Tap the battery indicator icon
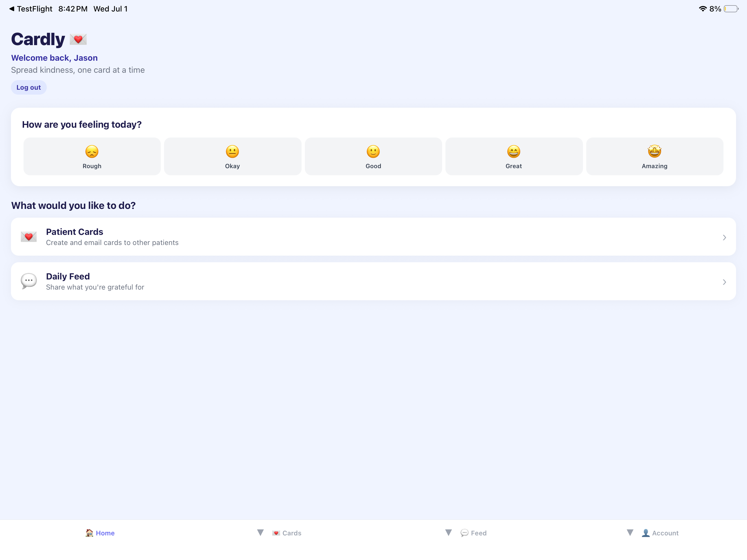The image size is (747, 560). (731, 9)
